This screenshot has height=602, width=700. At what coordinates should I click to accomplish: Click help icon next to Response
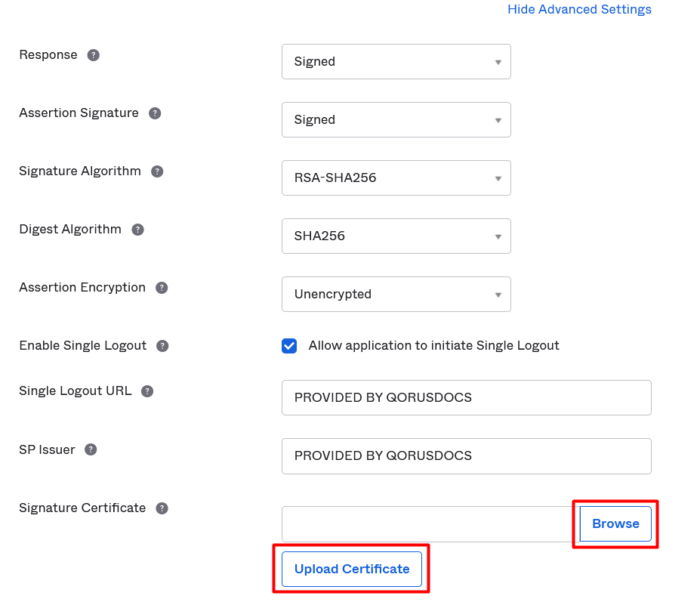[x=94, y=55]
